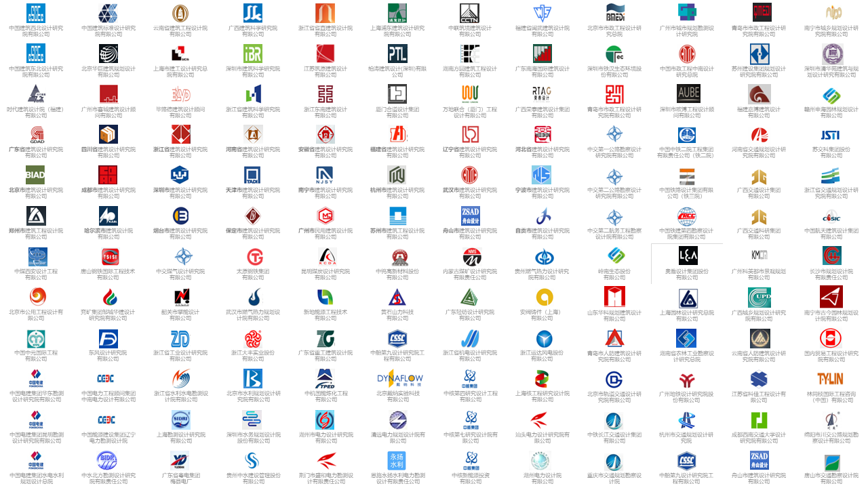This screenshot has width=868, height=488.
Task: Click the CASIC logo
Action: [831, 216]
